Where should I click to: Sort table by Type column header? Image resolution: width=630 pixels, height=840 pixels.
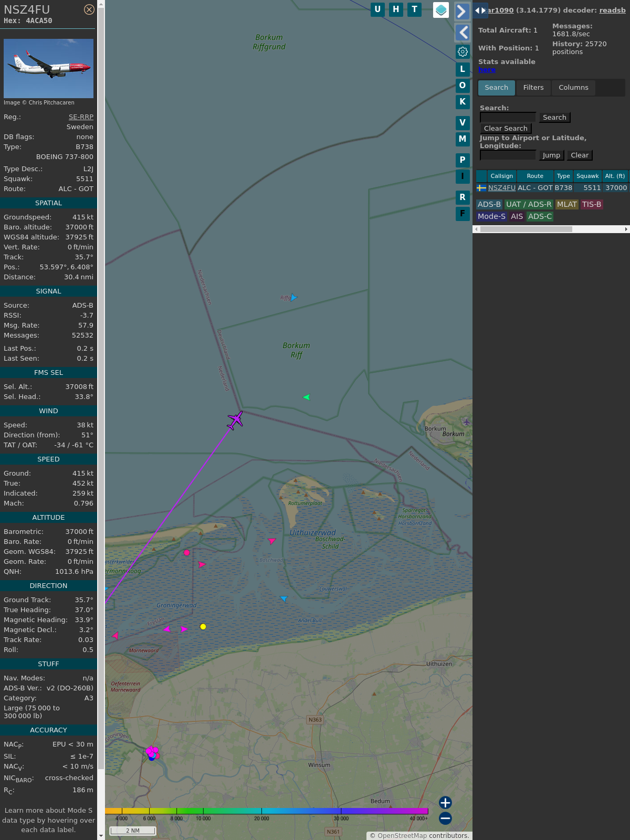pos(563,176)
